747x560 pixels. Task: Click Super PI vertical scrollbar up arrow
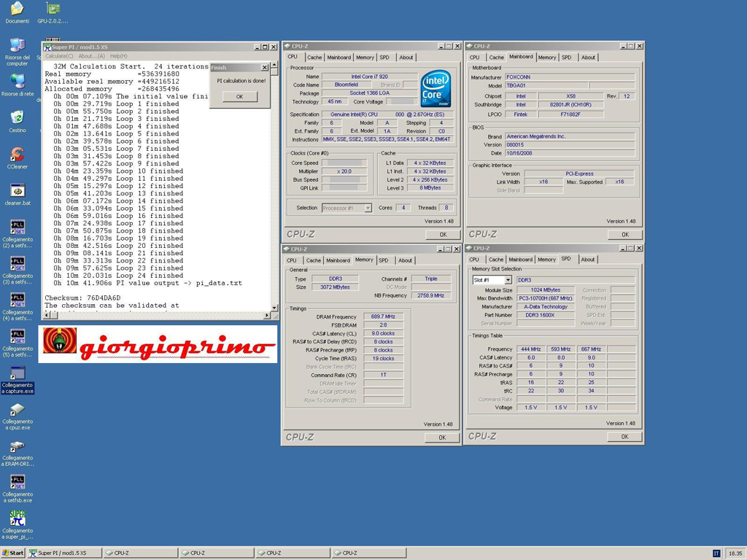(x=274, y=64)
